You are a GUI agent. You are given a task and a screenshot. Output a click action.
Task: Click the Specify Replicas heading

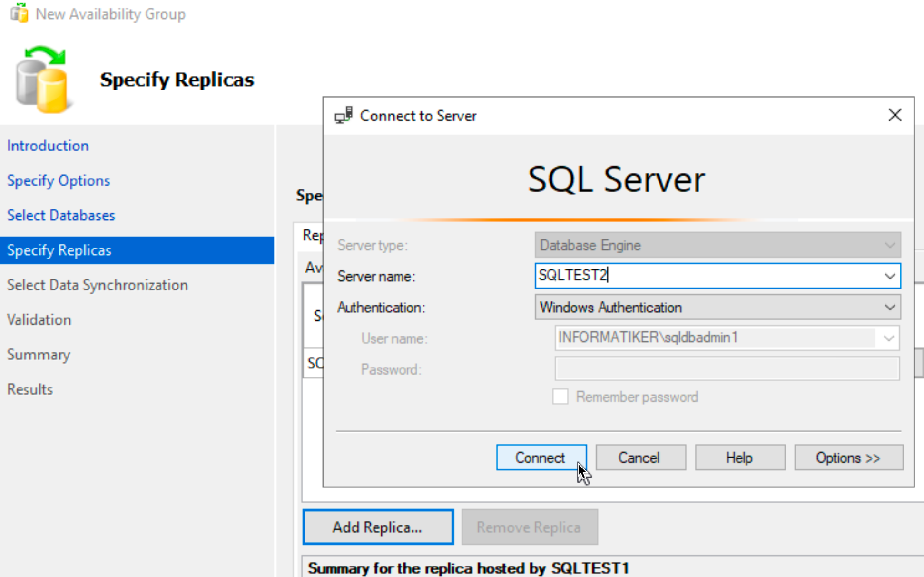177,80
